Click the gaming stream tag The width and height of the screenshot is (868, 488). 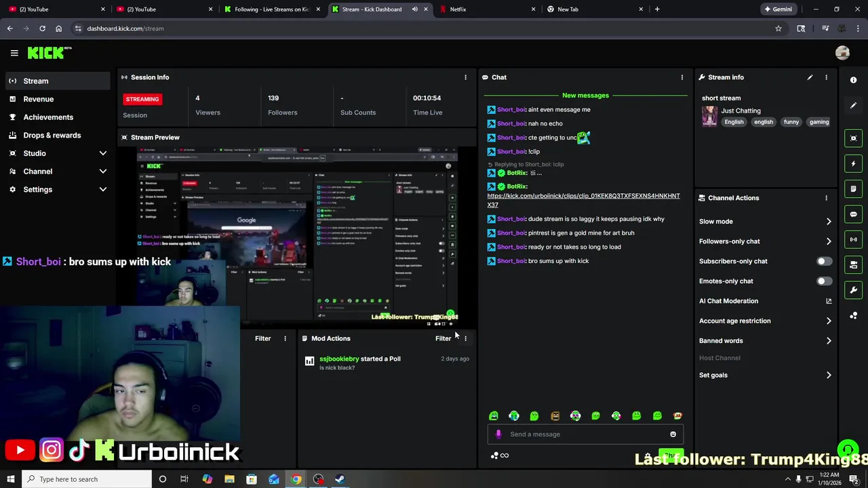pyautogui.click(x=819, y=122)
